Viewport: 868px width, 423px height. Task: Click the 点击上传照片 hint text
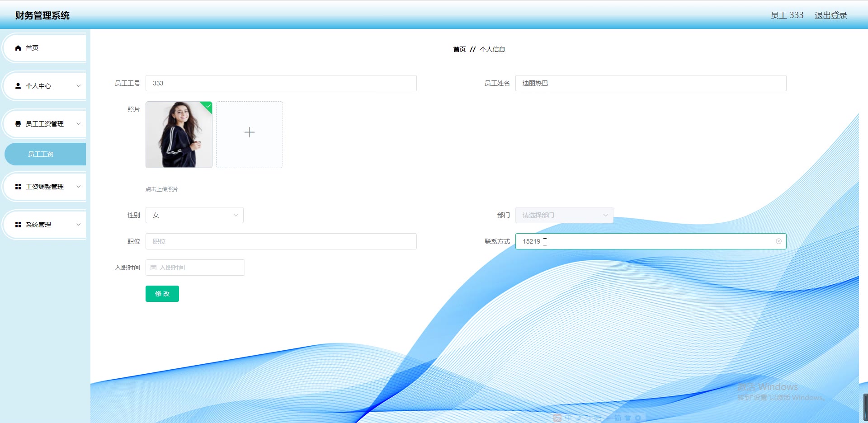[x=162, y=189]
